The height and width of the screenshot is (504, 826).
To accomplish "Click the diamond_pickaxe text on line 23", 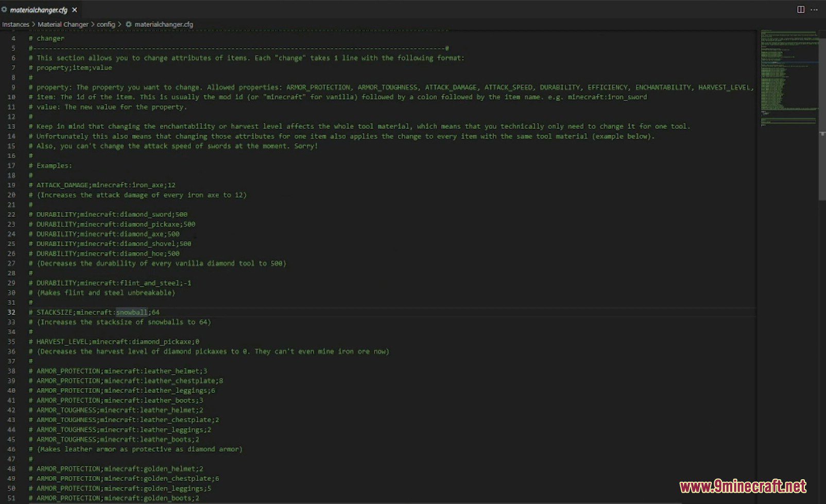I will coord(150,224).
